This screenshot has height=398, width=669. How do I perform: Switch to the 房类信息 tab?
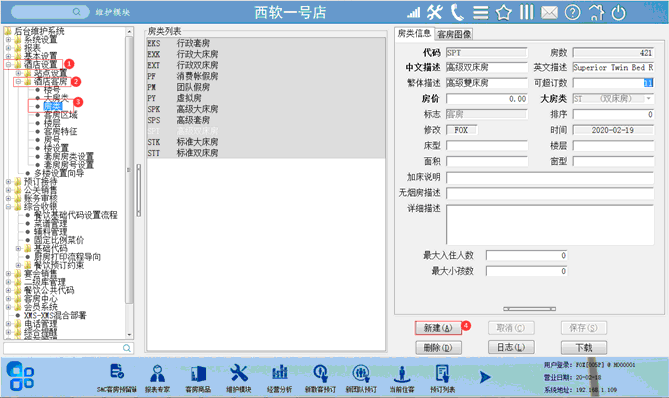tap(414, 34)
